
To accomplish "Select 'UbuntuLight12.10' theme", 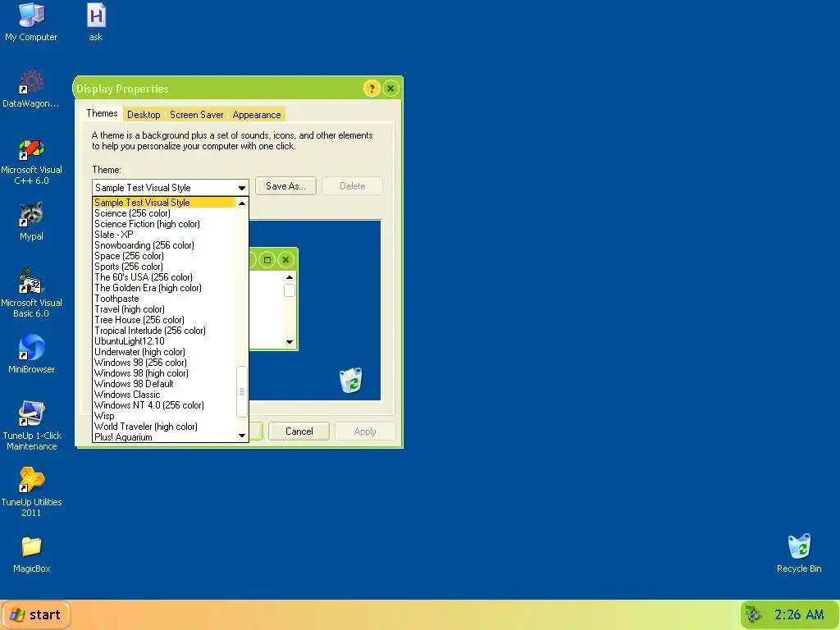I will click(164, 341).
